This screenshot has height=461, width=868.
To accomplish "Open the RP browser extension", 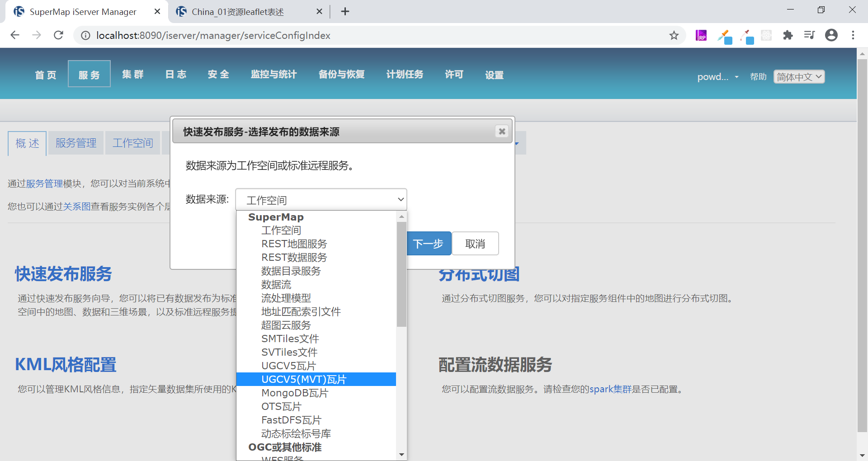I will (x=701, y=35).
